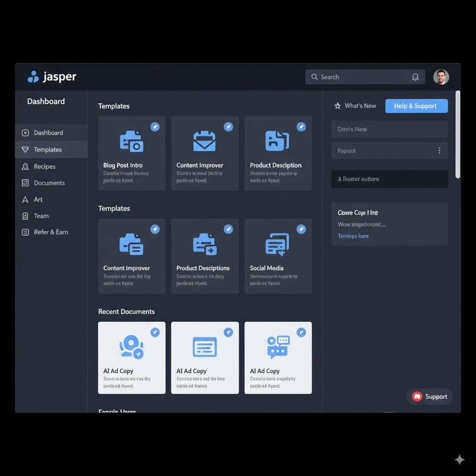
Task: Follow the Tentings liars link
Action: (x=353, y=236)
